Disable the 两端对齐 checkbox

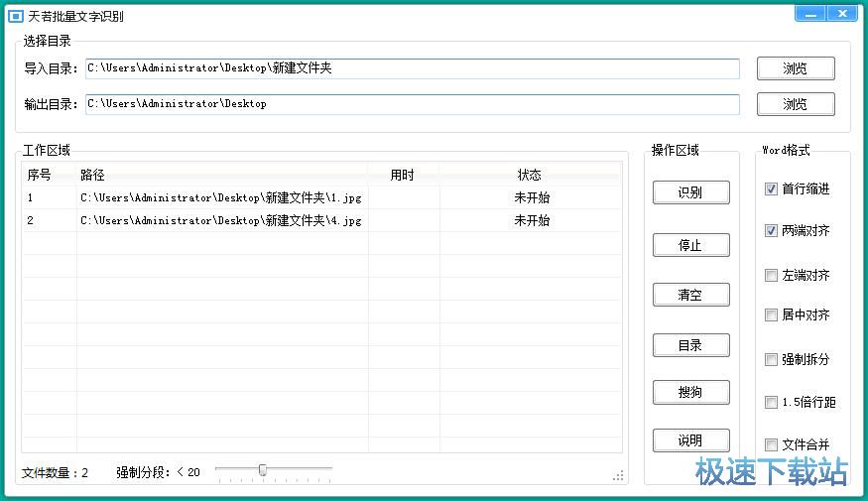tap(771, 231)
